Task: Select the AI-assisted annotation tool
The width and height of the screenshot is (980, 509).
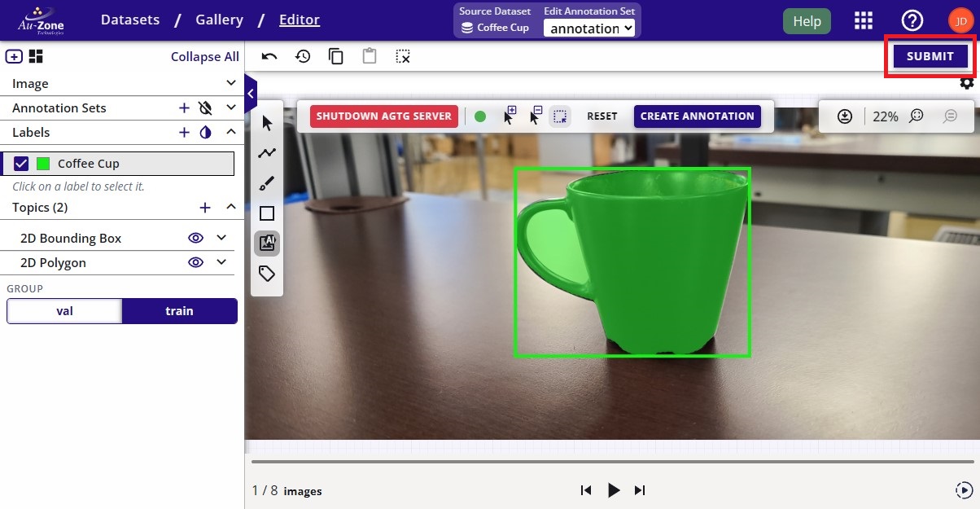Action: [x=267, y=243]
